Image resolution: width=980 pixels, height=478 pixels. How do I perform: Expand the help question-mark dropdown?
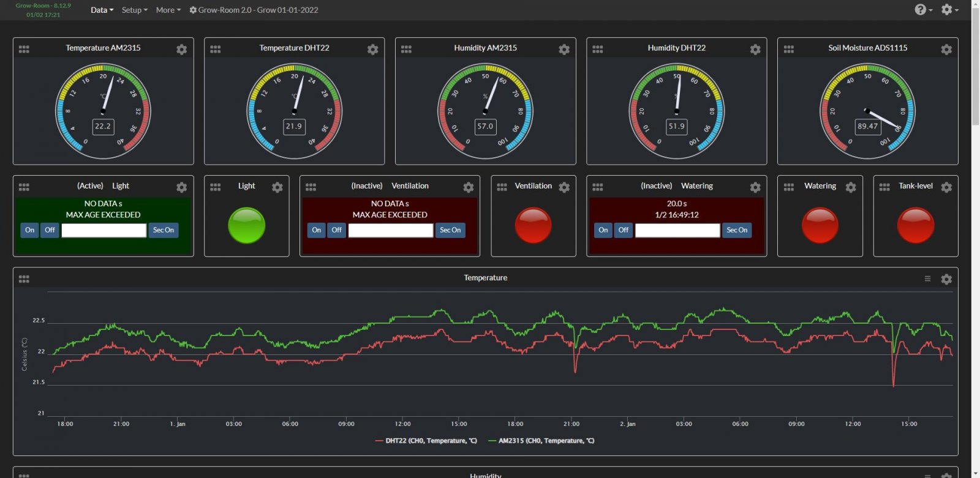(924, 10)
